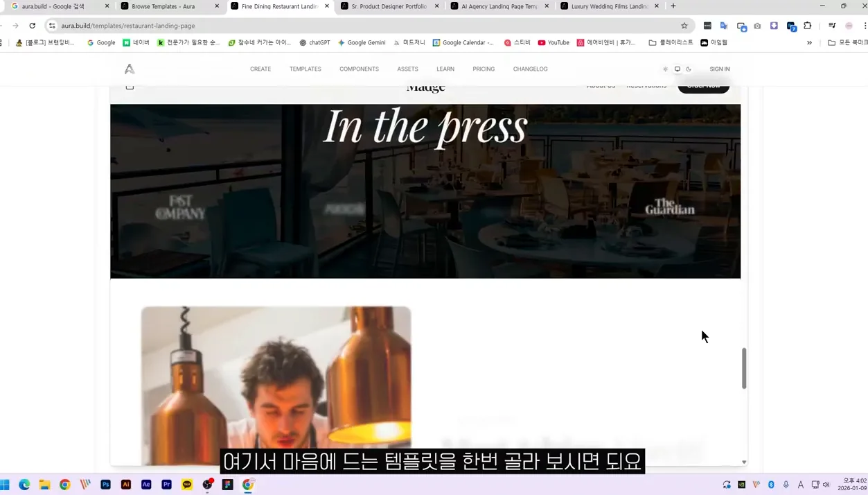868x495 pixels.
Task: Click the In the press banner image
Action: click(425, 191)
